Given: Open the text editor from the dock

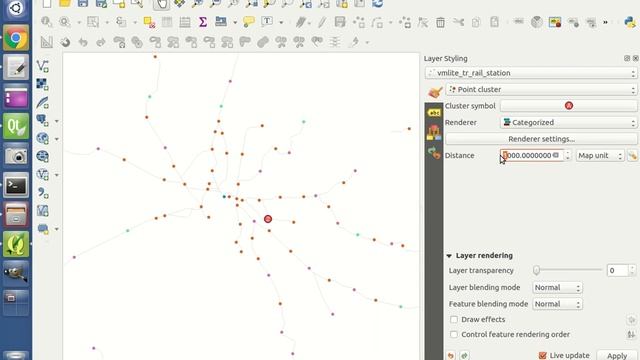Looking at the screenshot, I should 16,67.
